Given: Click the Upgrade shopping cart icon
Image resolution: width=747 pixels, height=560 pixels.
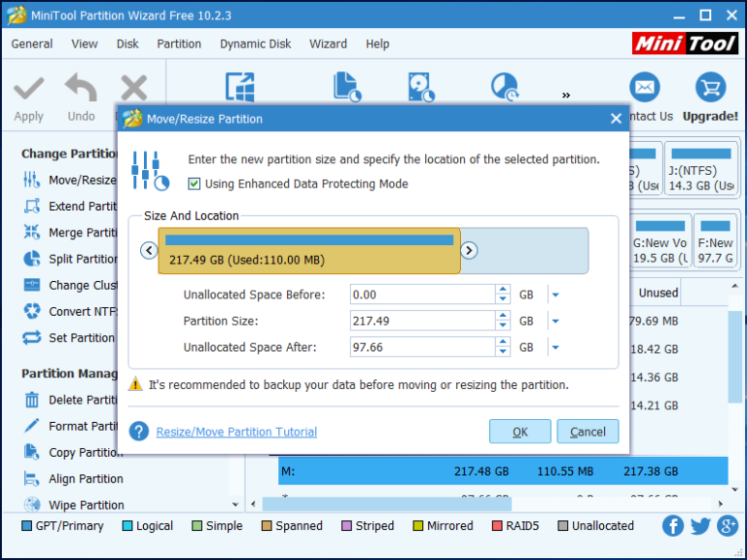Looking at the screenshot, I should click(710, 87).
